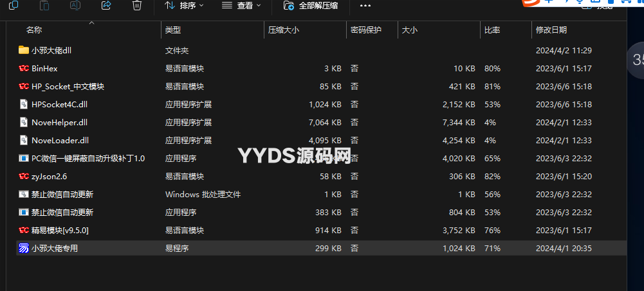Select the file name 小邪大佬专用
644x291 pixels.
click(55, 248)
